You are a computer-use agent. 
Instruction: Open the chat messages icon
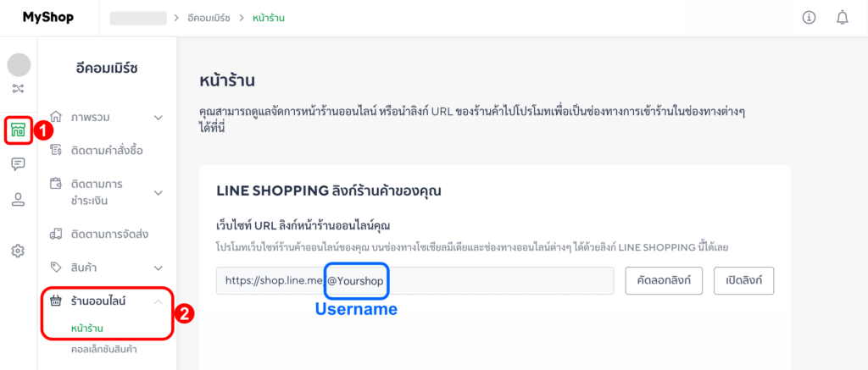[19, 164]
